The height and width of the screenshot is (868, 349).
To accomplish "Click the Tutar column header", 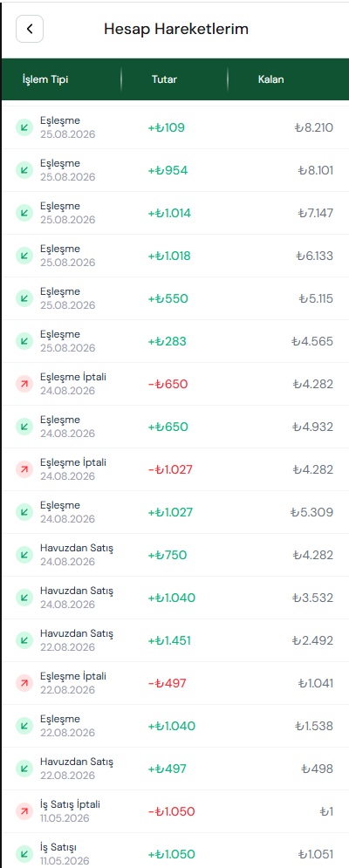I will (x=165, y=79).
